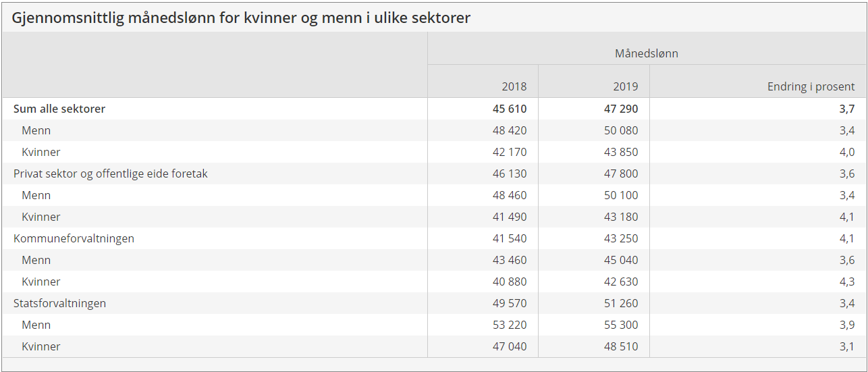Viewport: 868px width, 372px height.
Task: Click the Endring i prosent column header
Action: tap(811, 86)
